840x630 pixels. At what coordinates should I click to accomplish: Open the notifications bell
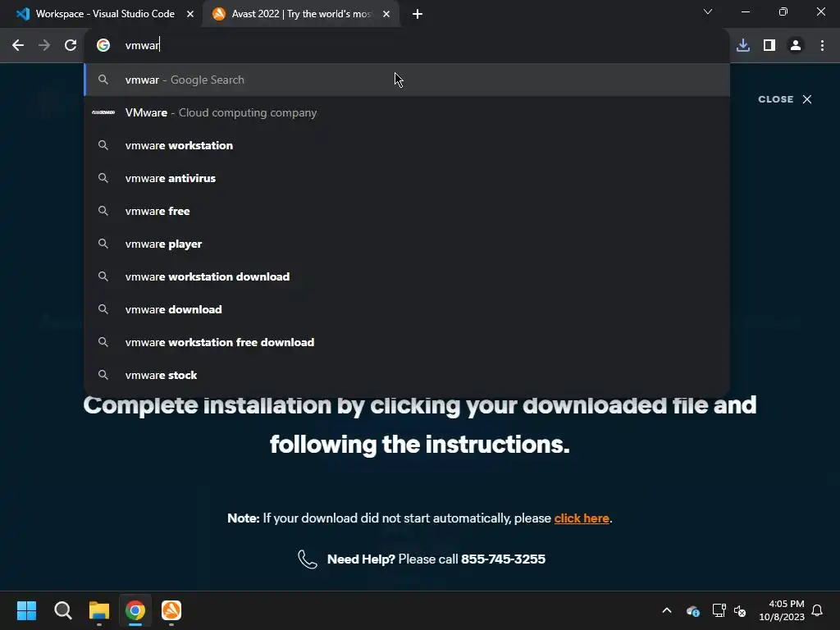[x=818, y=610]
